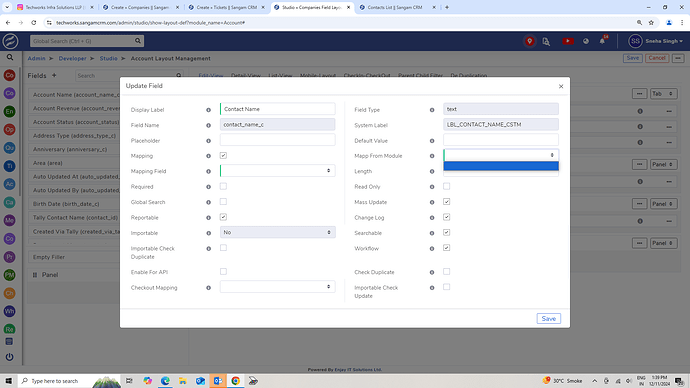Switch to the Contacts List browser tab

pyautogui.click(x=395, y=7)
